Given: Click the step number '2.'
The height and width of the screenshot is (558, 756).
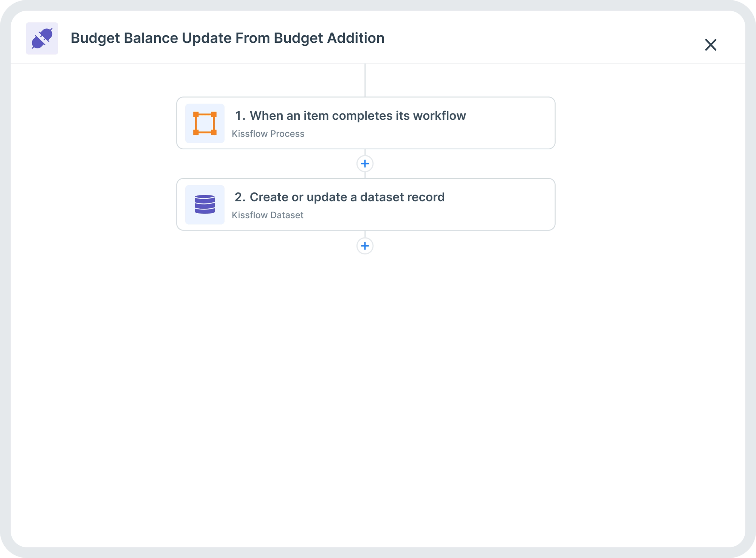Looking at the screenshot, I should pos(240,197).
